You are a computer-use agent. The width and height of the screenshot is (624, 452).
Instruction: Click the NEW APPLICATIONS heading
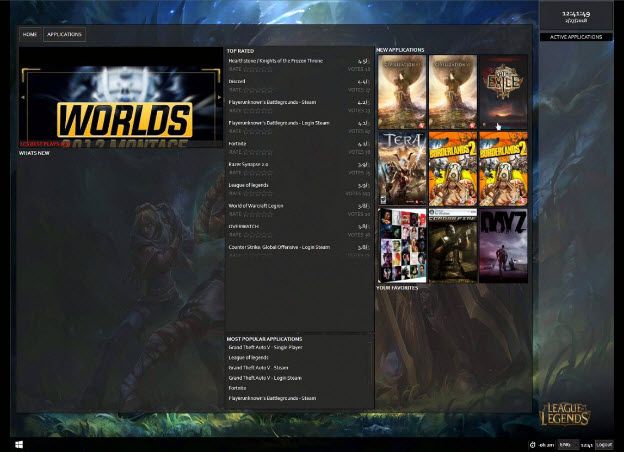400,50
